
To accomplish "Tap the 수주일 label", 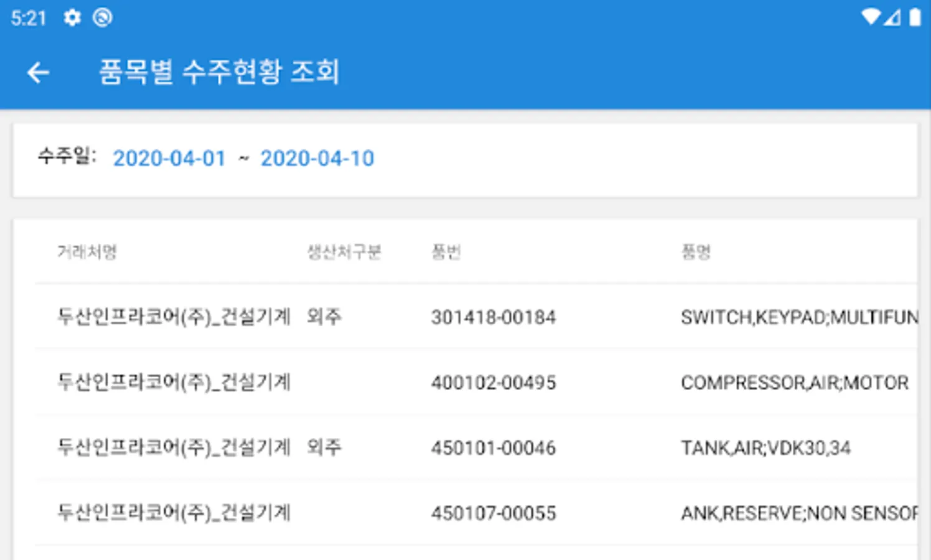I will pos(67,156).
